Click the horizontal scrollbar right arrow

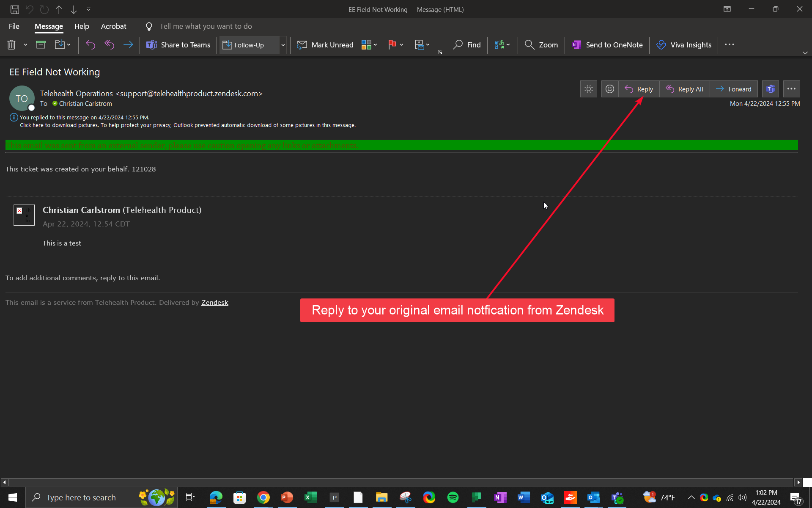tap(798, 482)
